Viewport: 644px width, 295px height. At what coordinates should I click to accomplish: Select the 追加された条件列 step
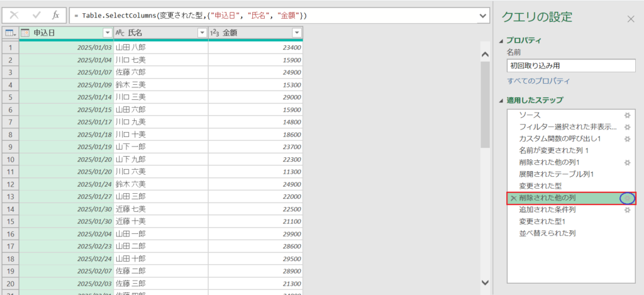tap(547, 210)
